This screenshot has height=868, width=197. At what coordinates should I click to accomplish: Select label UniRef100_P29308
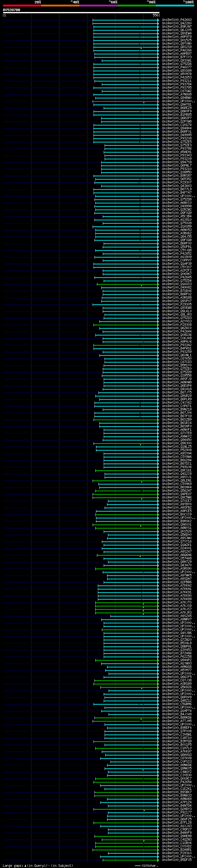point(177,325)
